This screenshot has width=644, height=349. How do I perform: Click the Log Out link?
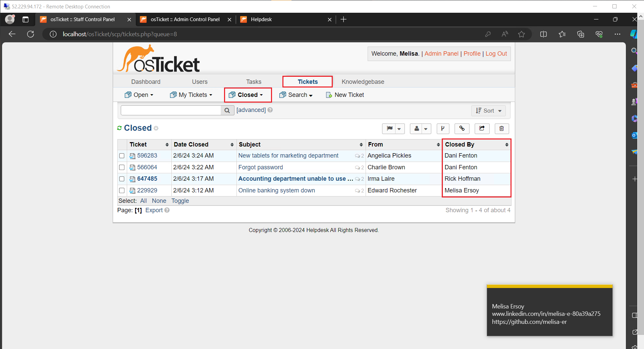pyautogui.click(x=496, y=54)
